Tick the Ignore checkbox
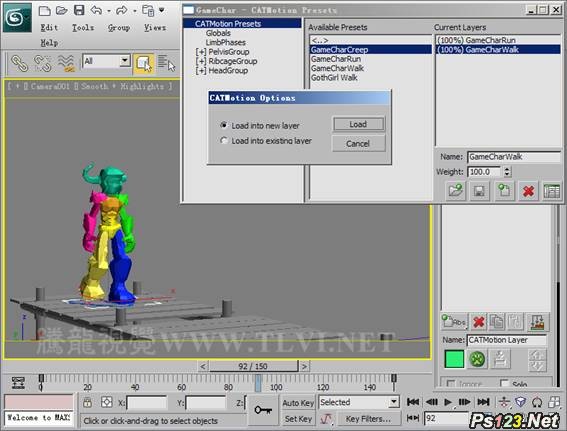The width and height of the screenshot is (567, 431). coord(451,383)
